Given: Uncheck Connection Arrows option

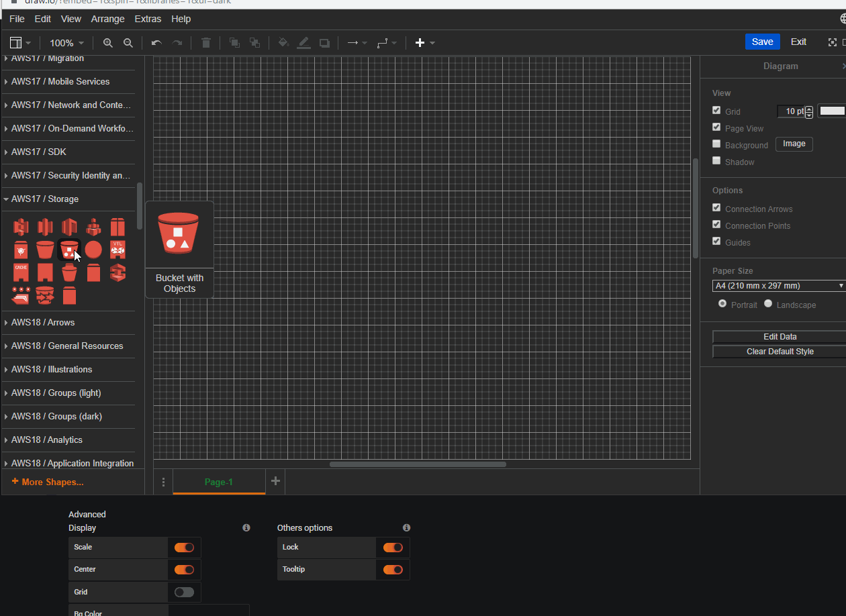Looking at the screenshot, I should click(716, 207).
